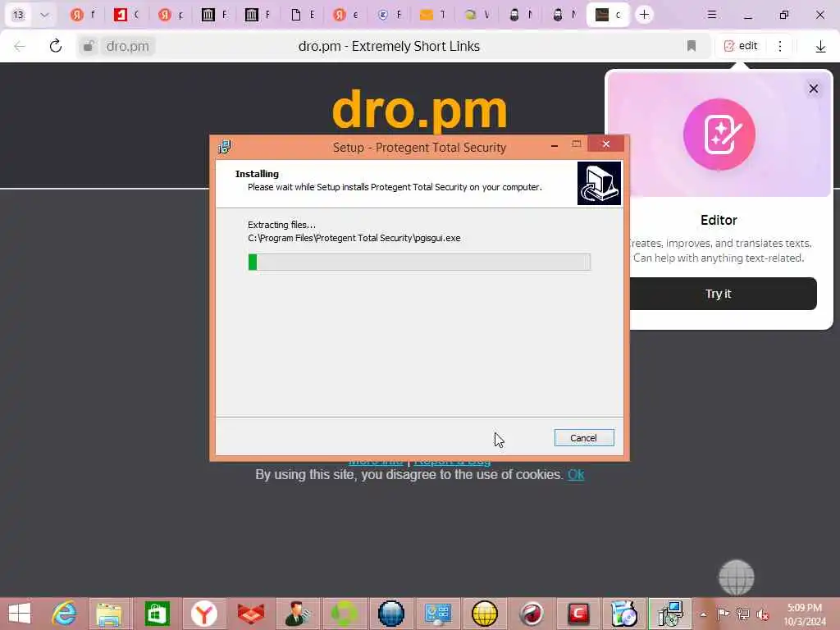Close the Protegent Setup window
840x630 pixels.
click(x=606, y=144)
